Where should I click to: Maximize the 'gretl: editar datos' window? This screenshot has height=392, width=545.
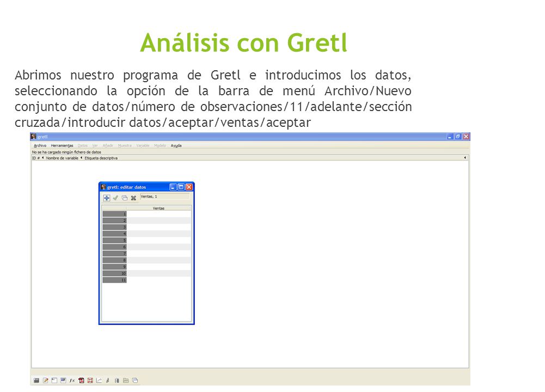pos(181,187)
